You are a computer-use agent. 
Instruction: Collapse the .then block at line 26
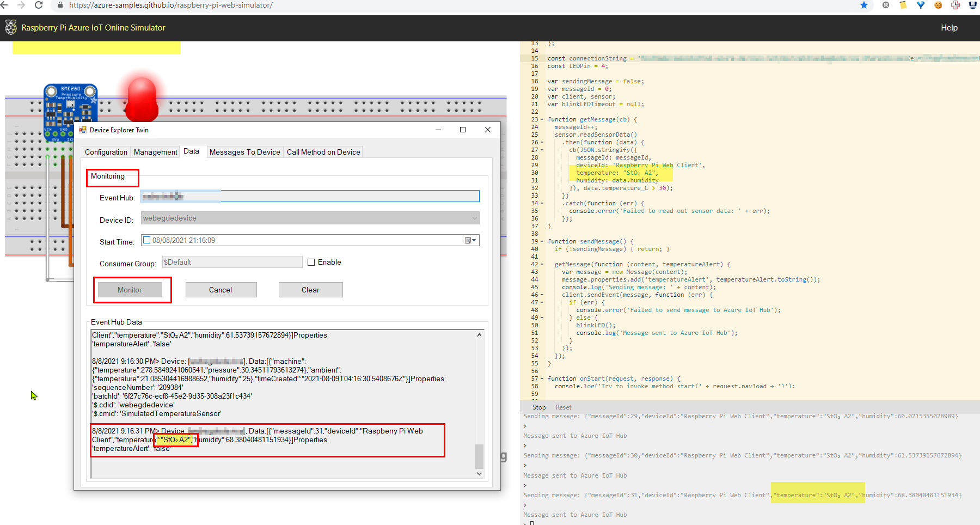coord(542,142)
